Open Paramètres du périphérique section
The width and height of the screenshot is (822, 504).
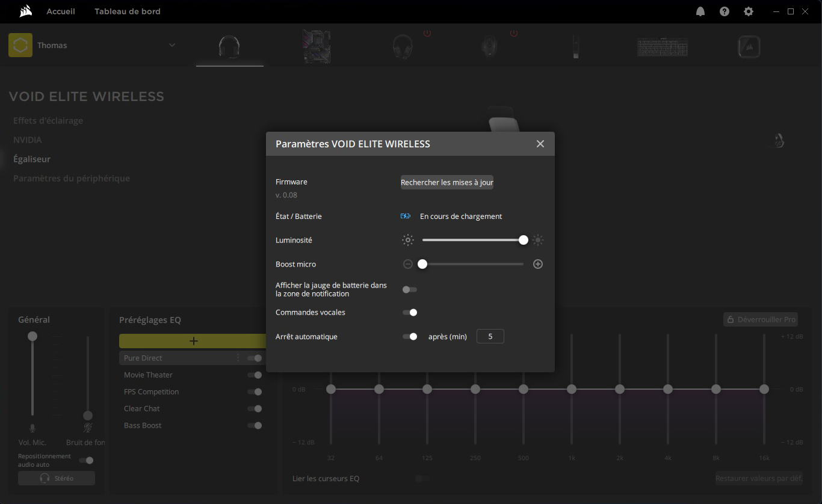(x=72, y=178)
